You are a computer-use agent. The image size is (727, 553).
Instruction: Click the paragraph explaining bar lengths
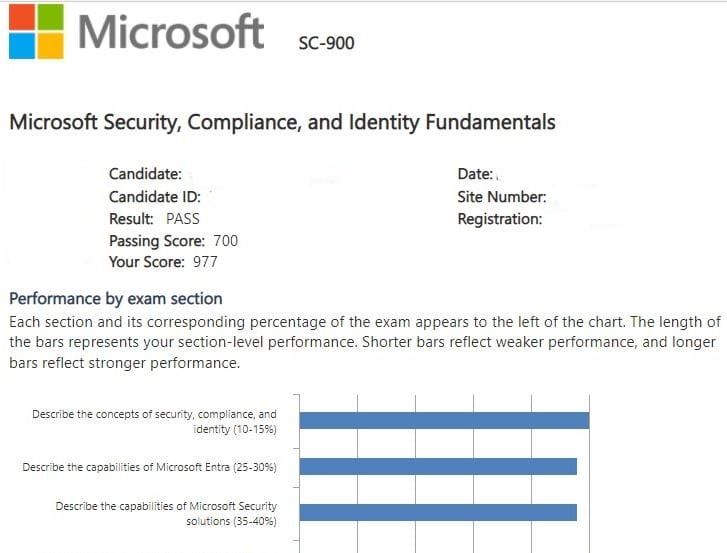(x=364, y=342)
